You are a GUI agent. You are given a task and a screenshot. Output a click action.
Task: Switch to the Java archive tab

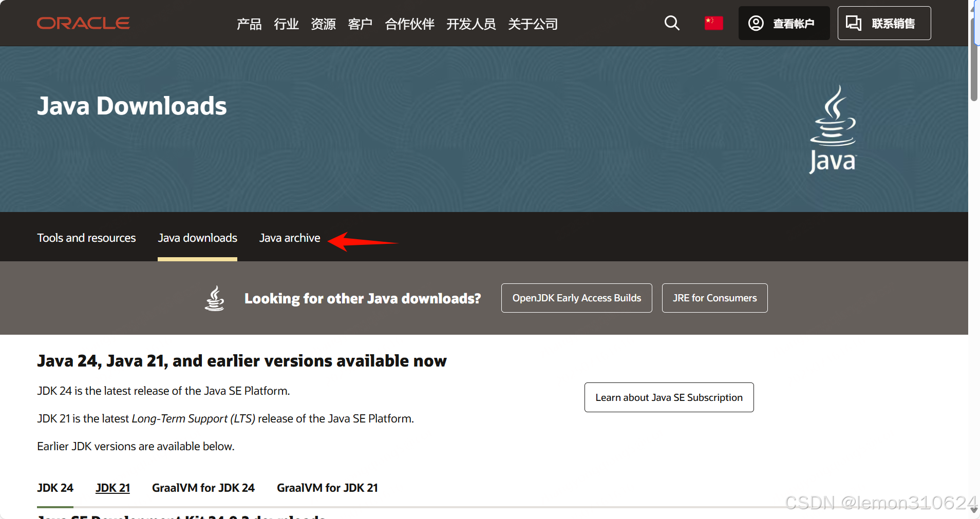pos(290,238)
